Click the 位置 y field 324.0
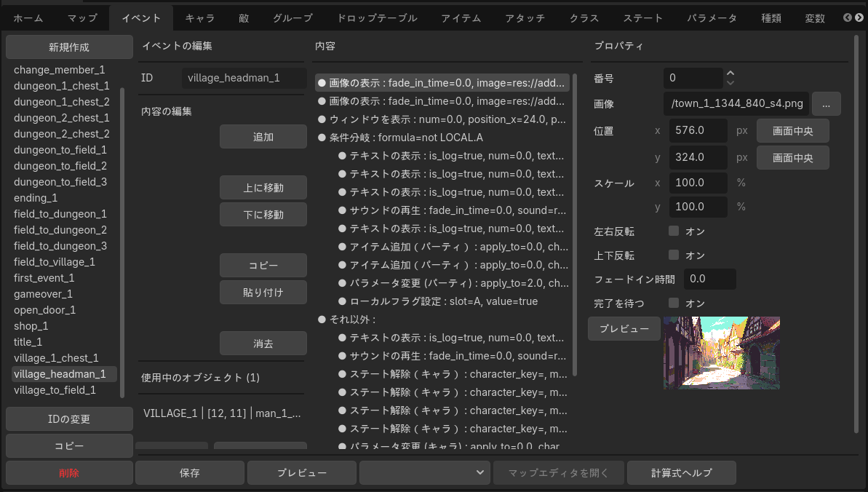Viewport: 868px width, 492px height. coord(698,156)
